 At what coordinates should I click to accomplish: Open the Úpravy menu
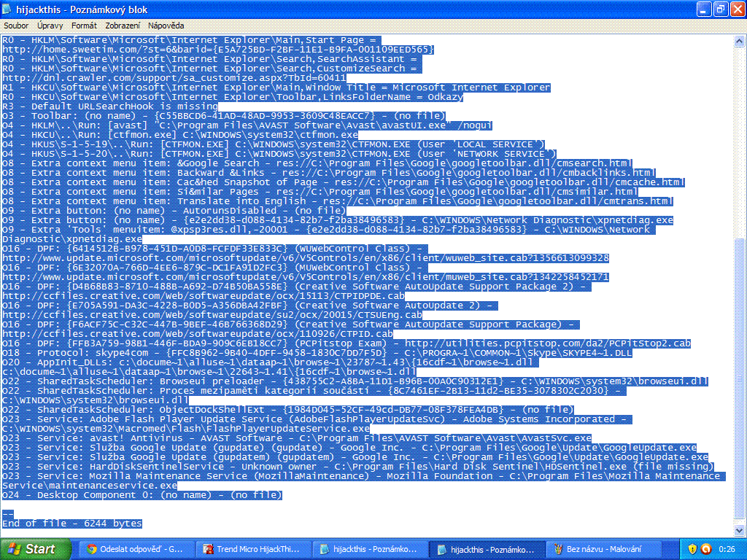pos(50,26)
